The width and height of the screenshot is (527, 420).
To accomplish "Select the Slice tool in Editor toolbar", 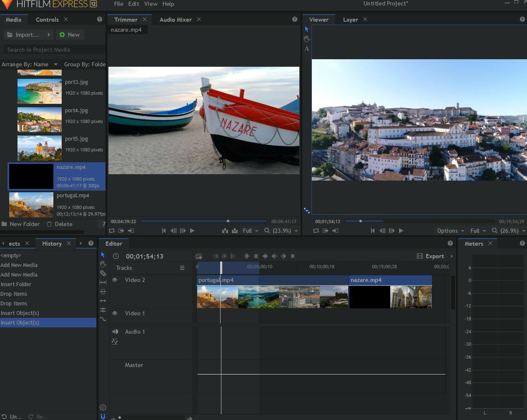I will 103,273.
